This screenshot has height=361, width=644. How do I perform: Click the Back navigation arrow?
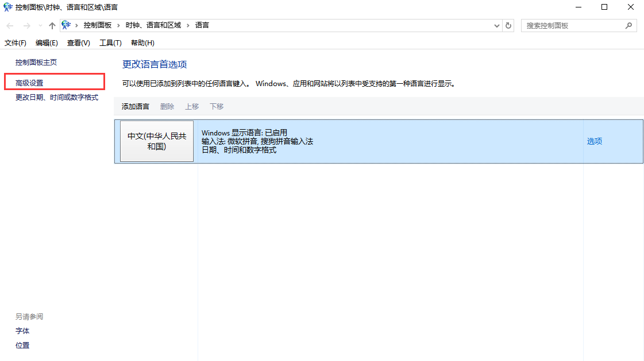tap(10, 26)
